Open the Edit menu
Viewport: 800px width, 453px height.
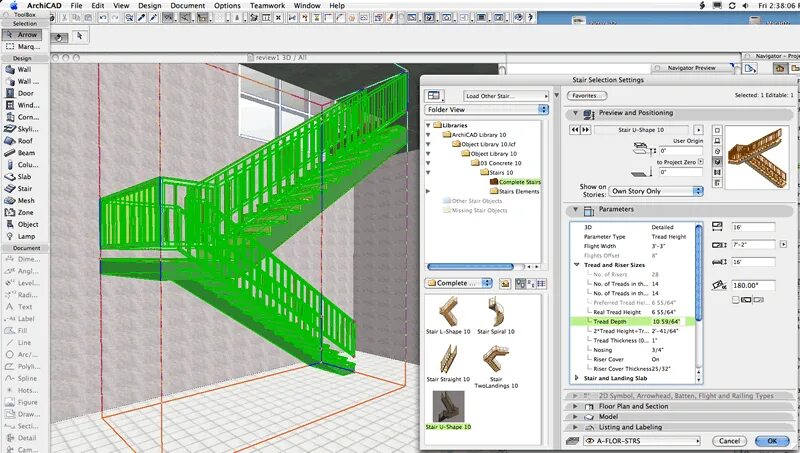click(97, 6)
